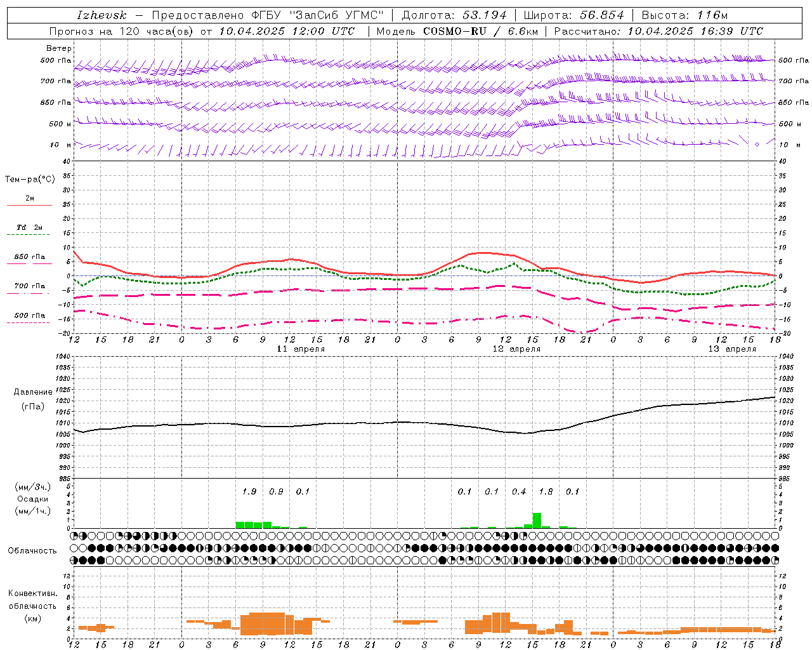
Task: Click the Тем-ра(°C) legend title
Action: [30, 180]
